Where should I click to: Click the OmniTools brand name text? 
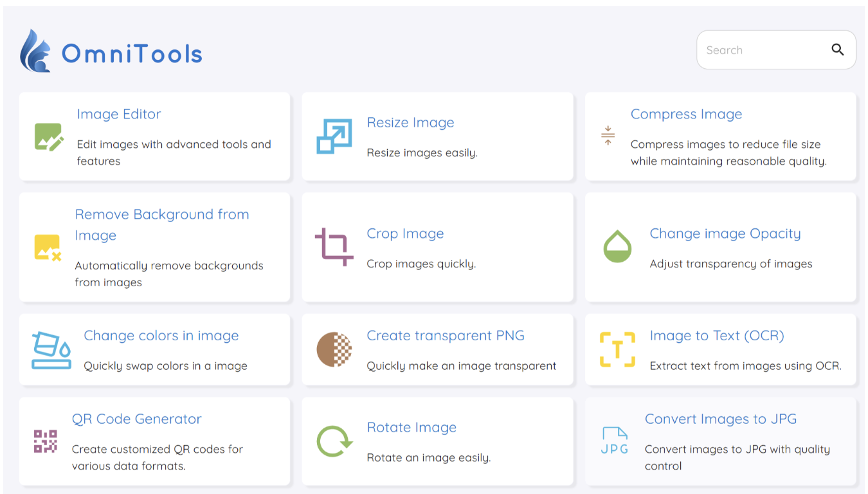(132, 54)
